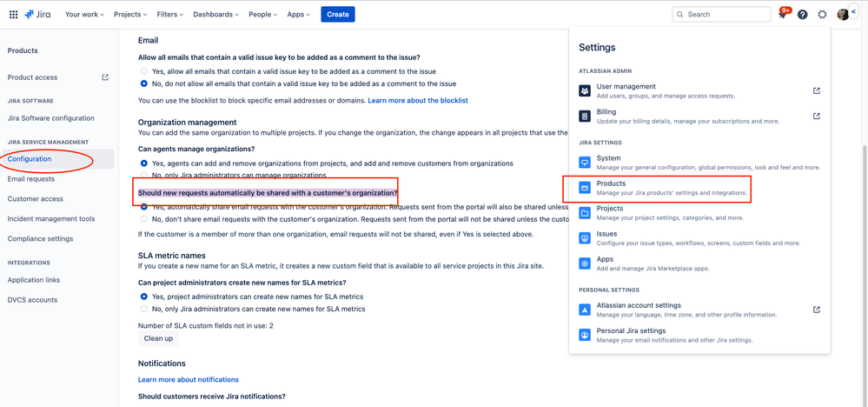Open the Dashboards dropdown
868x407 pixels.
click(x=215, y=15)
